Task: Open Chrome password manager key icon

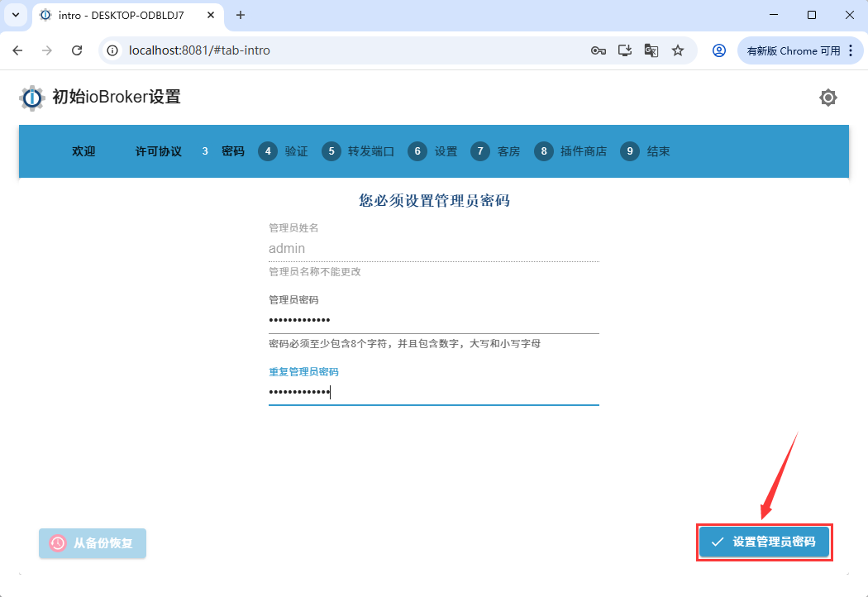Action: tap(599, 50)
